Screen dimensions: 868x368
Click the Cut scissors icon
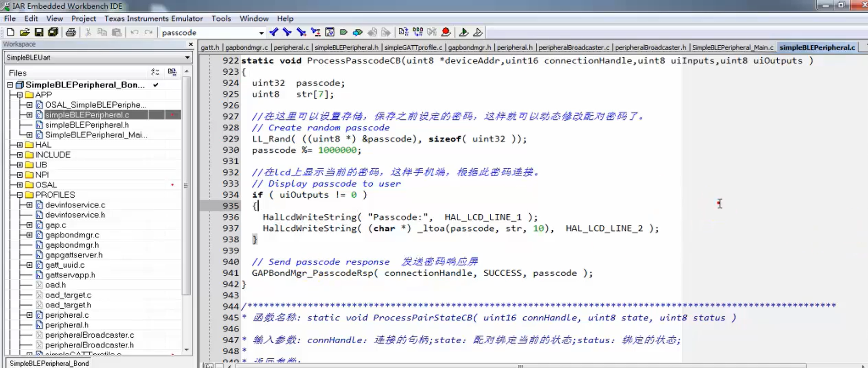point(88,32)
